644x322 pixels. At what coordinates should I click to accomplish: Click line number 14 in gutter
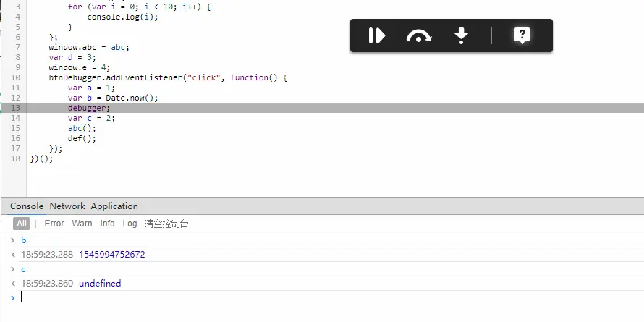click(16, 118)
